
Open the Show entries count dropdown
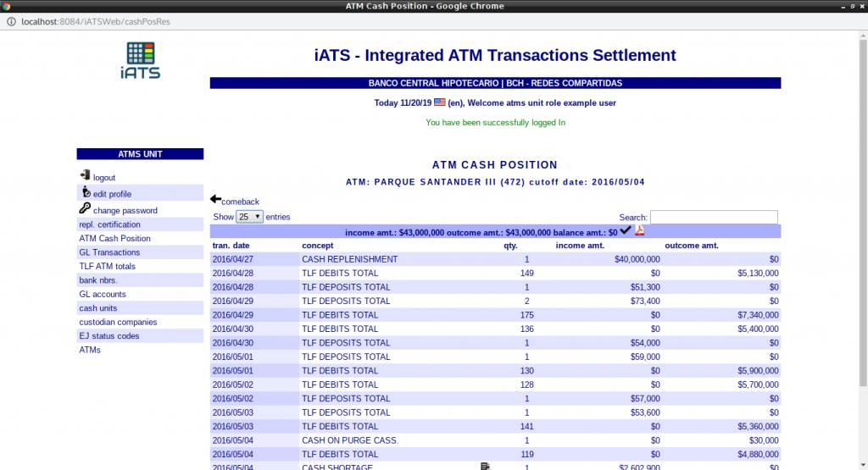[x=249, y=217]
